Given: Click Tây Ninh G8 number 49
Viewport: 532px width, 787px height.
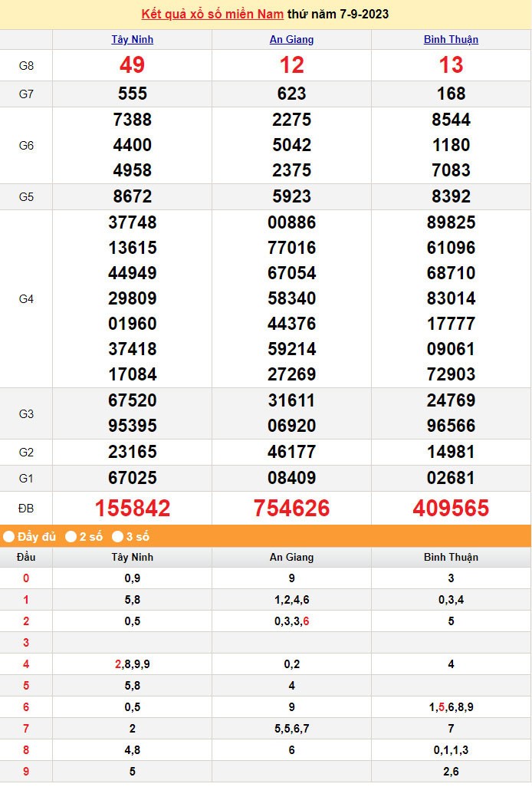Looking at the screenshot, I should tap(133, 64).
